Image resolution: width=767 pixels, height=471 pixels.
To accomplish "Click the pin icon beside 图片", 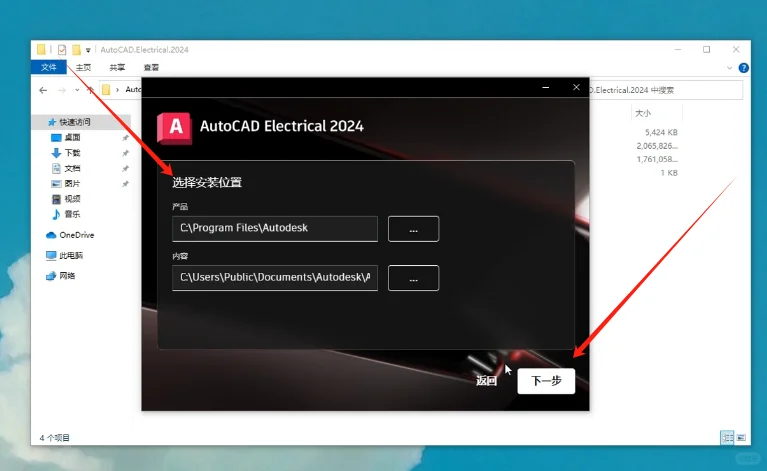I will [x=125, y=184].
